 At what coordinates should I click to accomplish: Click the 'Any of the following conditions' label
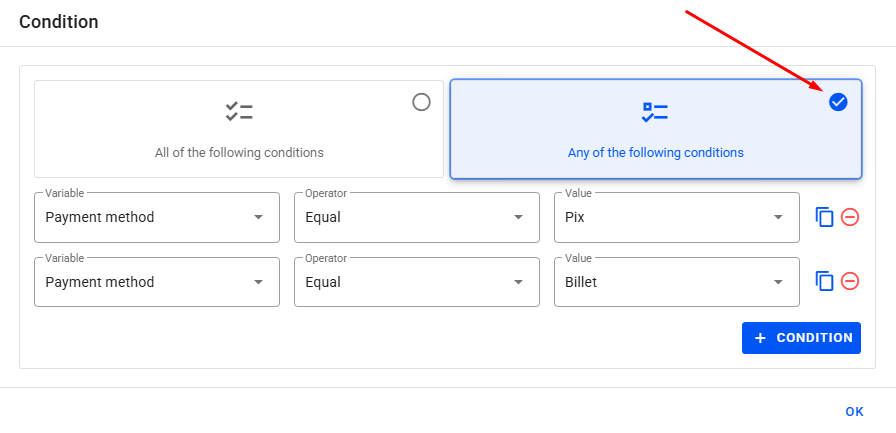pyautogui.click(x=655, y=153)
